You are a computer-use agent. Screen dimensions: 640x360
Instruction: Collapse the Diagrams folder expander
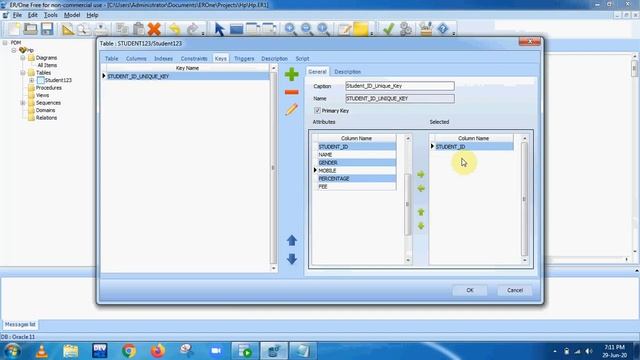[23, 58]
